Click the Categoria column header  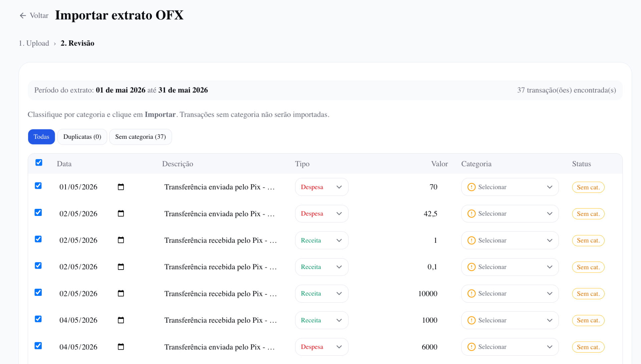pyautogui.click(x=476, y=164)
